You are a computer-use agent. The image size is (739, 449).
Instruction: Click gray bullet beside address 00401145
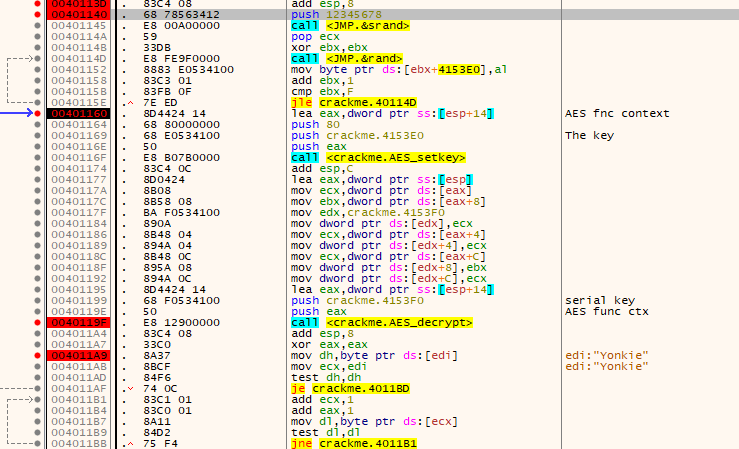tap(38, 27)
